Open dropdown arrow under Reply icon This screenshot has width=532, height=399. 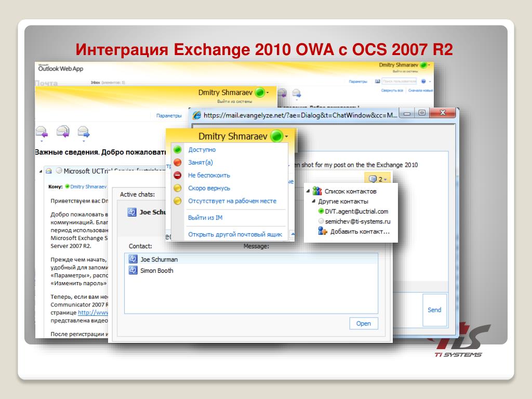tap(42, 140)
